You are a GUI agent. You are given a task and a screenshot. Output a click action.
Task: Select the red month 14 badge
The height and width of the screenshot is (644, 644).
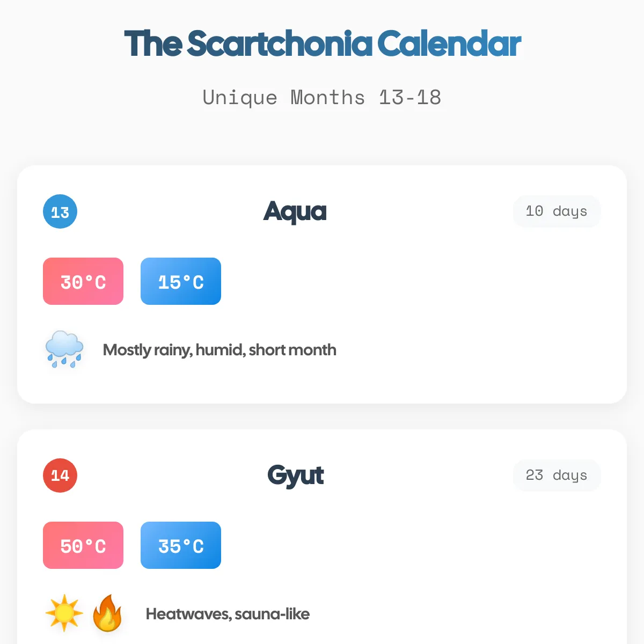pos(60,475)
